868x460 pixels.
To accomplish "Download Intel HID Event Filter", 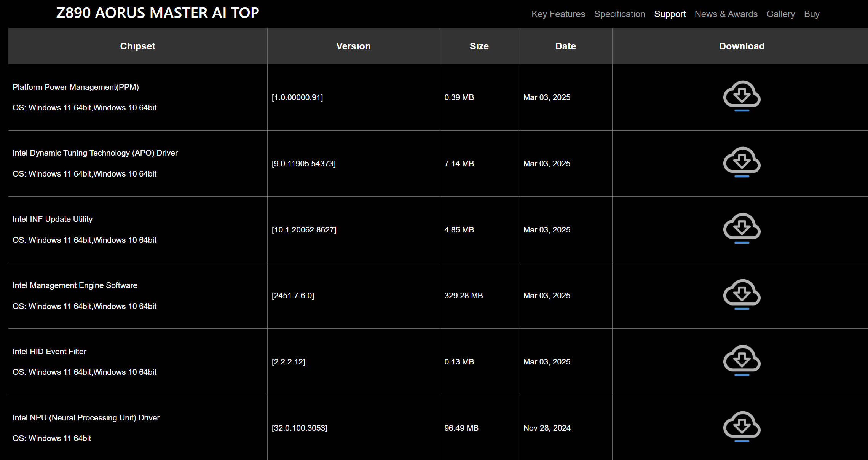I will click(742, 360).
